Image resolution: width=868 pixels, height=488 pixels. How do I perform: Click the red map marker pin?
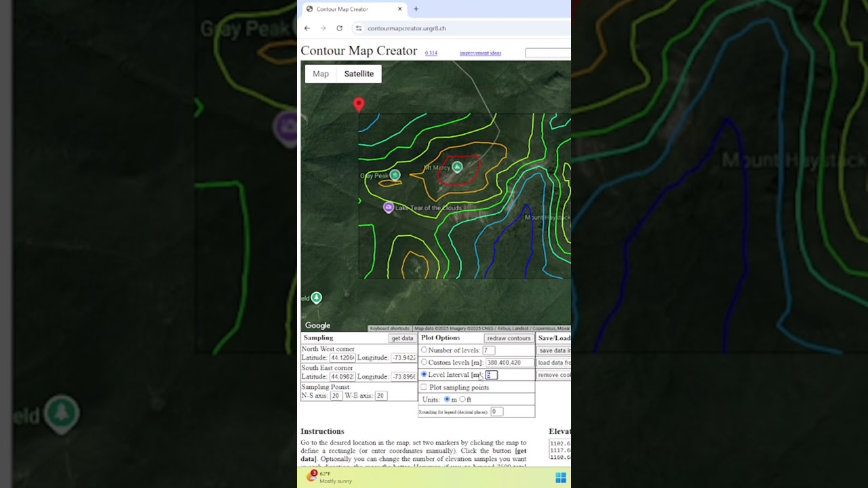tap(359, 104)
